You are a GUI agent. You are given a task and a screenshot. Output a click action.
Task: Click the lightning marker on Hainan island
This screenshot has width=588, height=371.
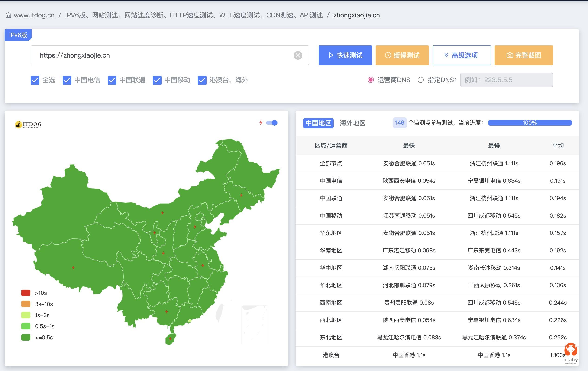coord(170,339)
